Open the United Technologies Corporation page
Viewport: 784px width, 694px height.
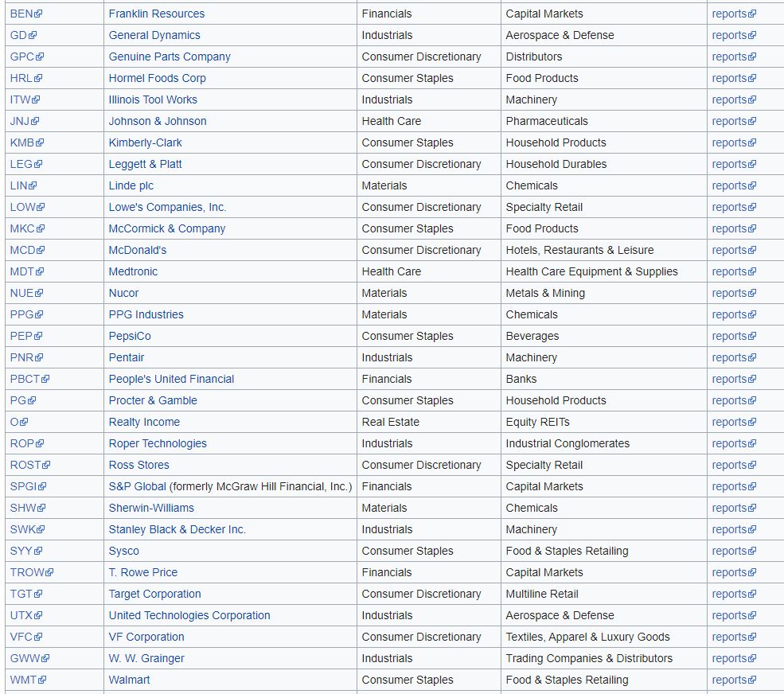189,615
